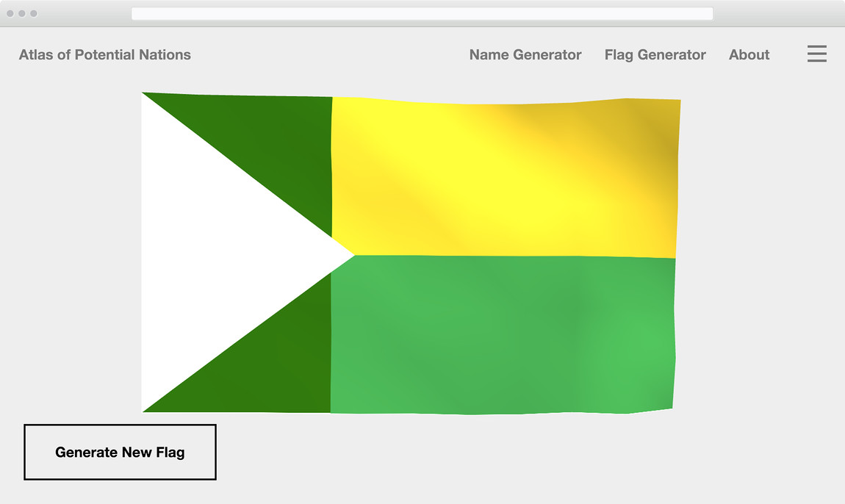Click the white triangle on the flag

coord(213,253)
